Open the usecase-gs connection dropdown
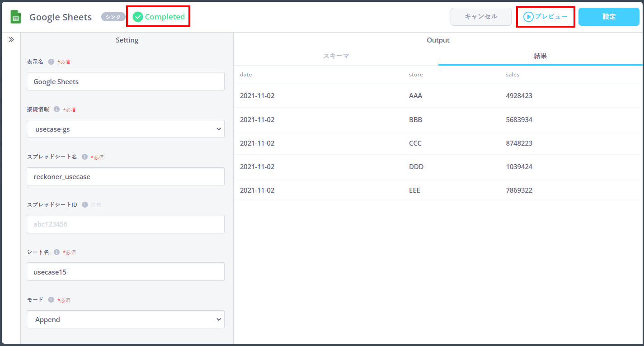 click(126, 129)
